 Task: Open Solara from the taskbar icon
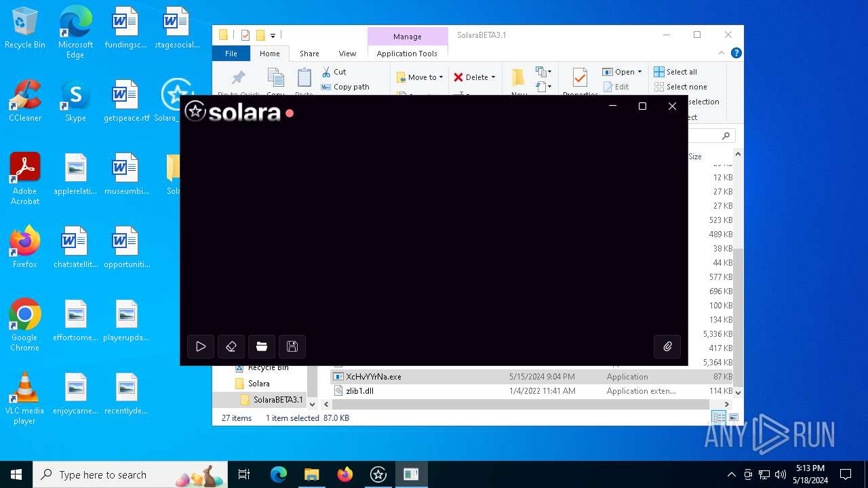(378, 474)
